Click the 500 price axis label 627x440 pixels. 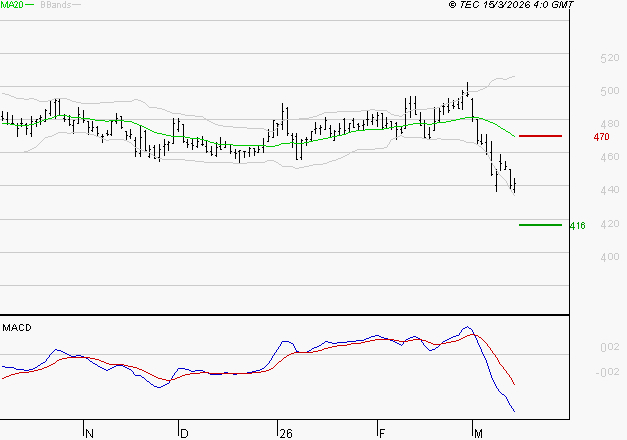tap(609, 91)
